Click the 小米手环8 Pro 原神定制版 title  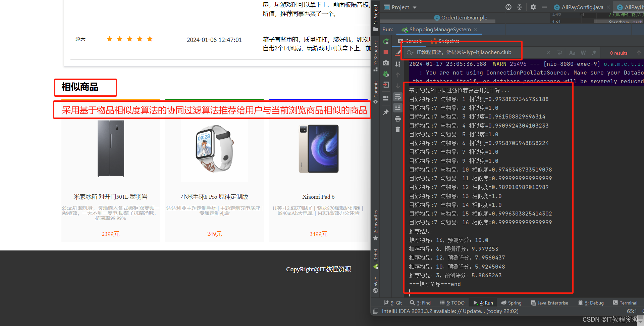click(215, 197)
